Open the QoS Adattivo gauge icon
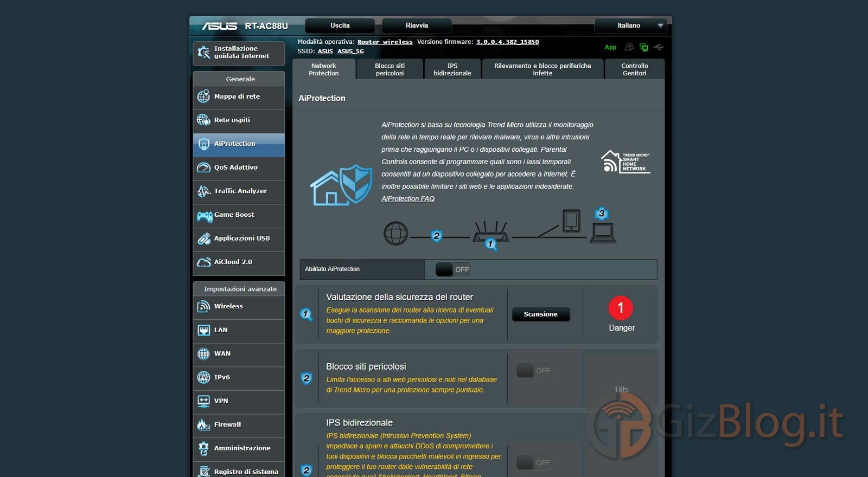The image size is (868, 477). coord(203,167)
